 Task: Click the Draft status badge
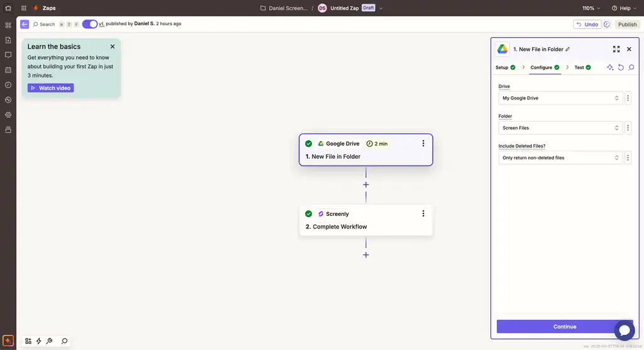369,8
